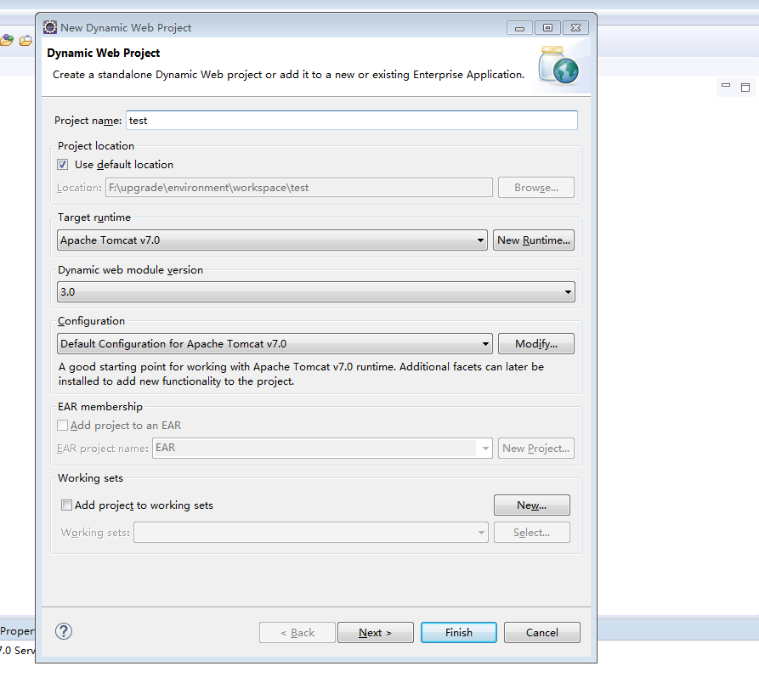759x700 pixels.
Task: Cancel the New Dynamic Web Project dialog
Action: coord(541,632)
